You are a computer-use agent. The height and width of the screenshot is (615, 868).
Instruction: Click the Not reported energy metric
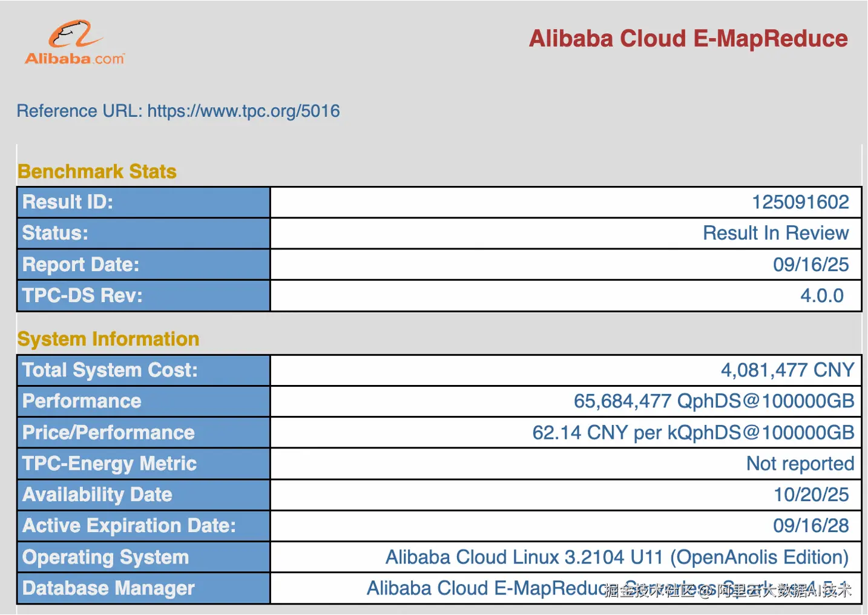pyautogui.click(x=800, y=464)
